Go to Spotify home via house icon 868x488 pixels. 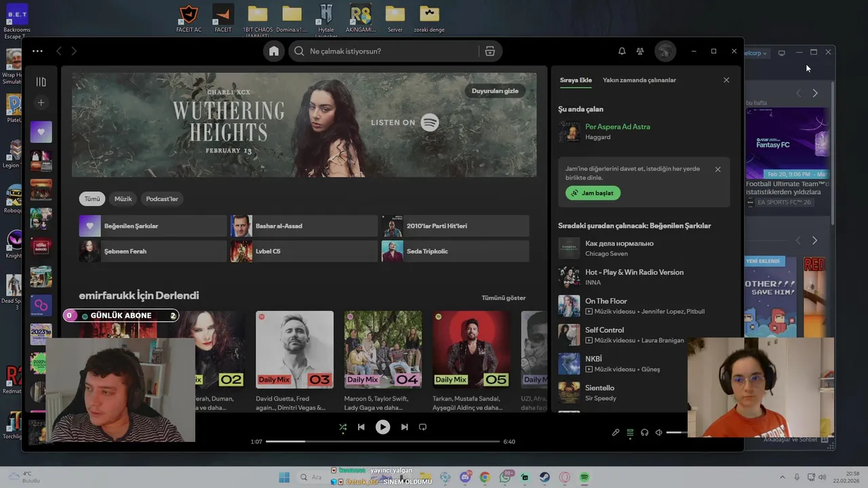[274, 51]
